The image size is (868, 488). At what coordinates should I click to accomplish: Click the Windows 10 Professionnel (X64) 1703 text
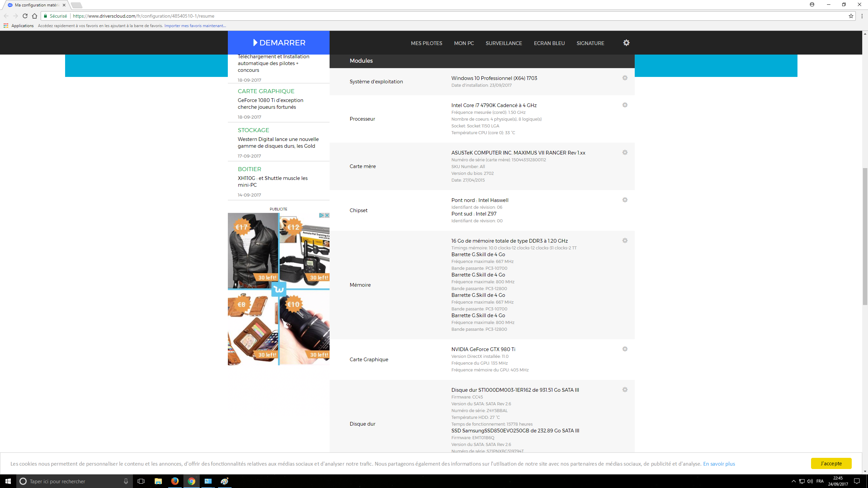(494, 78)
